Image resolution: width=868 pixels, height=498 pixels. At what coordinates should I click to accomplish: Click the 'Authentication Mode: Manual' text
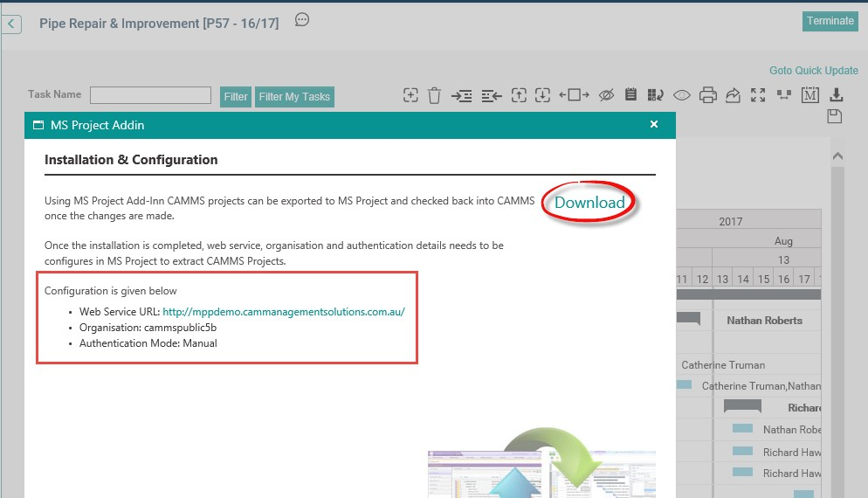tap(148, 343)
